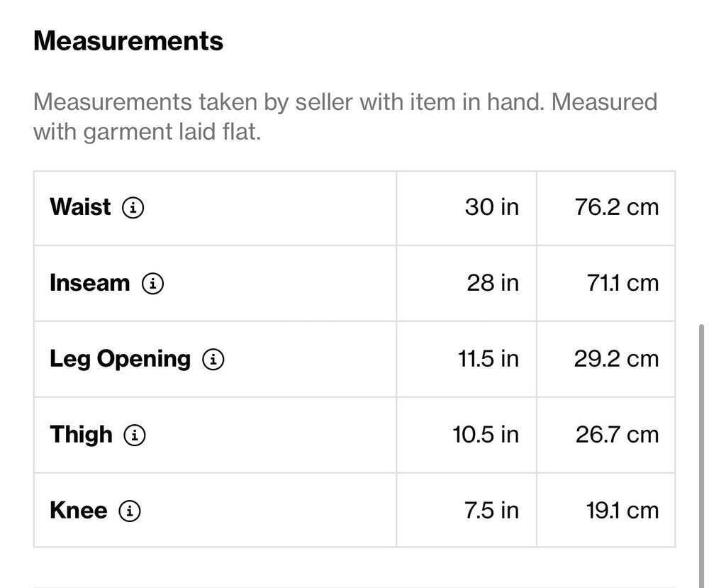Image resolution: width=709 pixels, height=588 pixels.
Task: Select the 28 in inseam value
Action: 493,283
